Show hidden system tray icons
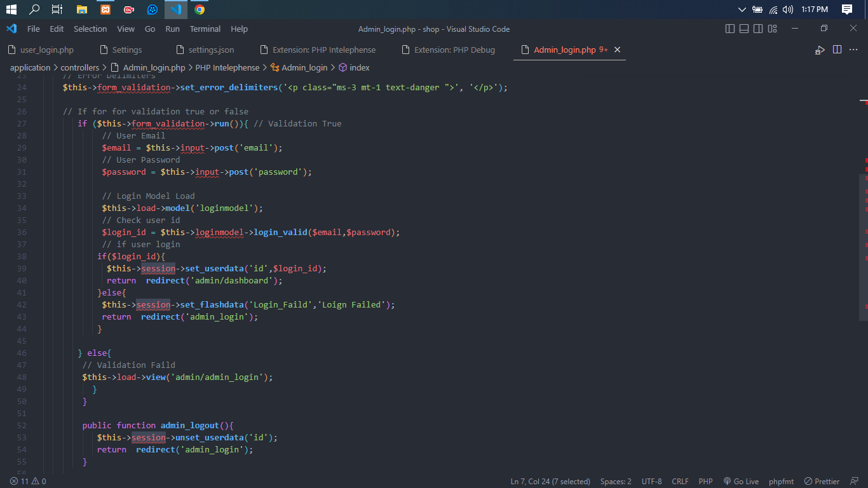The height and width of the screenshot is (488, 868). (x=742, y=10)
